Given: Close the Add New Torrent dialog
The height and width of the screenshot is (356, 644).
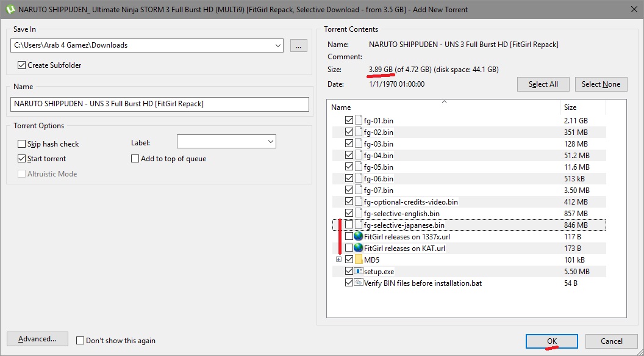Looking at the screenshot, I should pyautogui.click(x=634, y=9).
